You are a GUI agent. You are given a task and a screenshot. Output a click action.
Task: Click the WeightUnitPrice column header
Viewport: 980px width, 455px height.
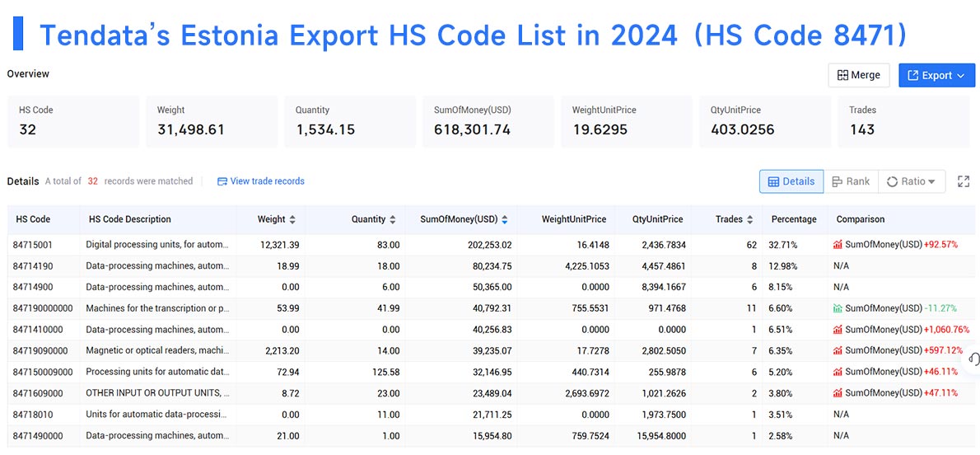click(x=574, y=220)
